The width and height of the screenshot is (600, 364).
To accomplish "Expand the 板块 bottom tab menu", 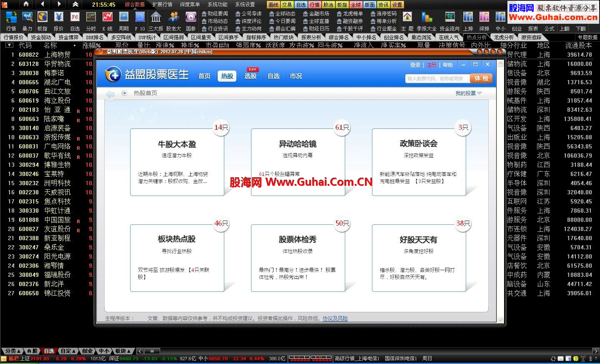I will coord(123,351).
